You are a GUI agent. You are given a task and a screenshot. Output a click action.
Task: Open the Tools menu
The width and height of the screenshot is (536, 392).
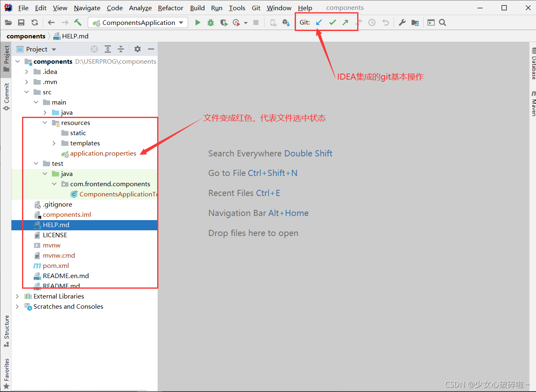point(237,8)
